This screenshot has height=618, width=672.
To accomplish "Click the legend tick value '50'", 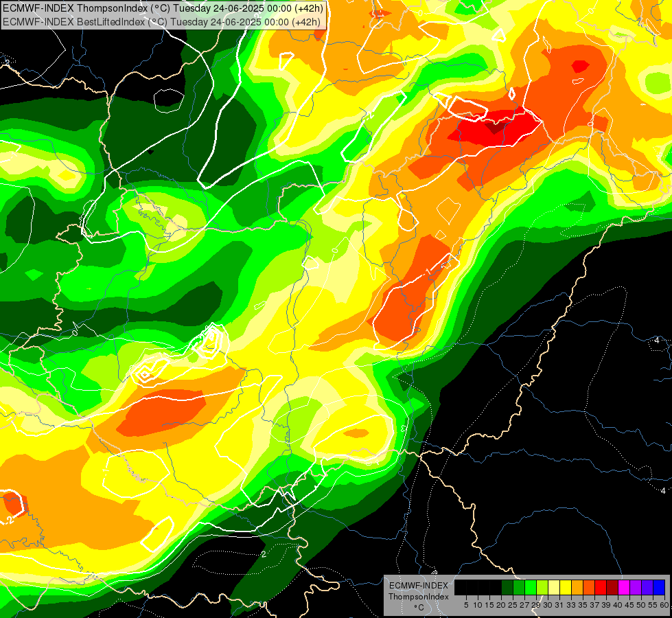I will [x=640, y=605].
